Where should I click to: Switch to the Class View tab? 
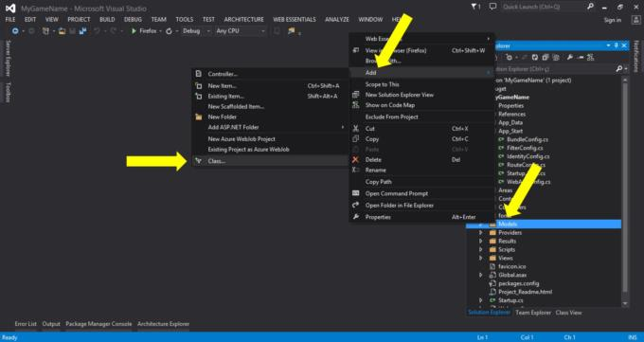coord(569,313)
